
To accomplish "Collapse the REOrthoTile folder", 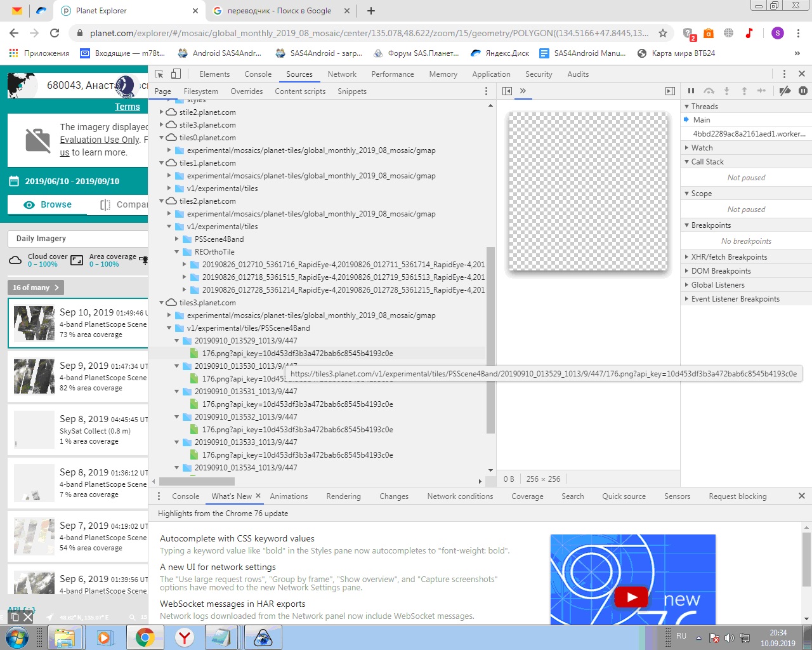I will coord(178,252).
